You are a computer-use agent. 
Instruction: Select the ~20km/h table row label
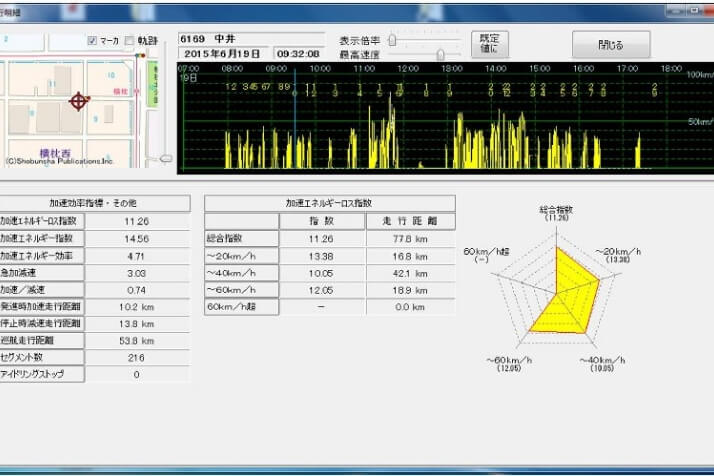pos(241,256)
